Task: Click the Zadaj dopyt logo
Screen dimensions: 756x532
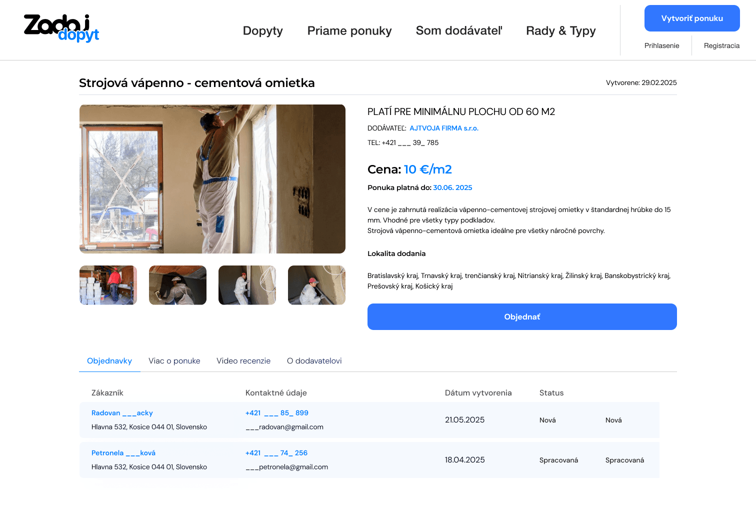Action: [61, 28]
